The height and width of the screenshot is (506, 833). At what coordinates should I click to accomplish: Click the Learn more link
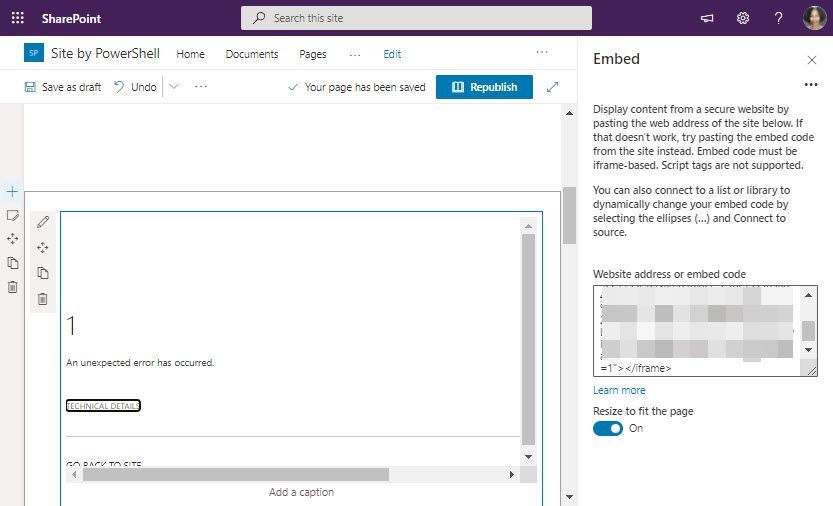tap(619, 390)
